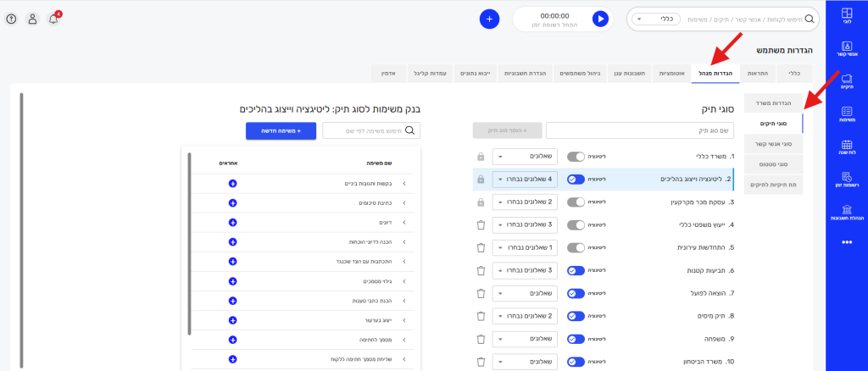This screenshot has width=868, height=371.
Task: Click the help question mark icon
Action: pos(11,19)
